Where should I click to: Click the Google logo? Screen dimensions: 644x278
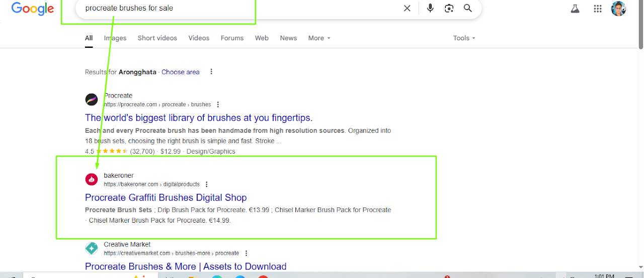pos(32,9)
